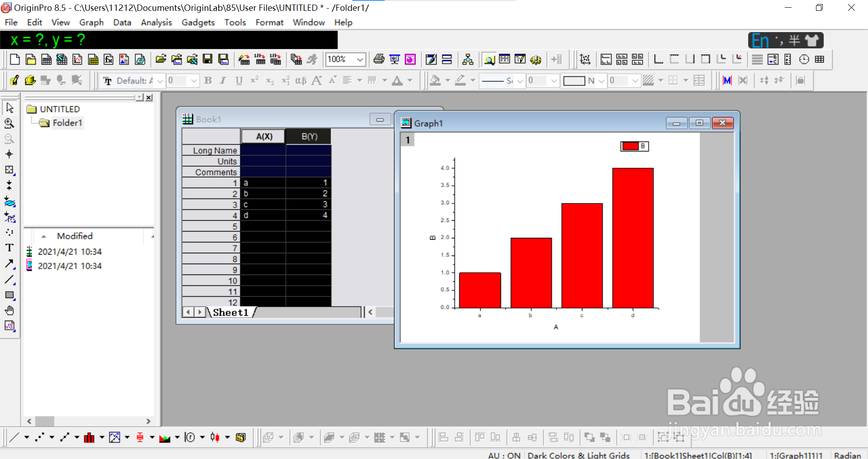
Task: Click the Import Wizard icon
Action: click(x=244, y=59)
